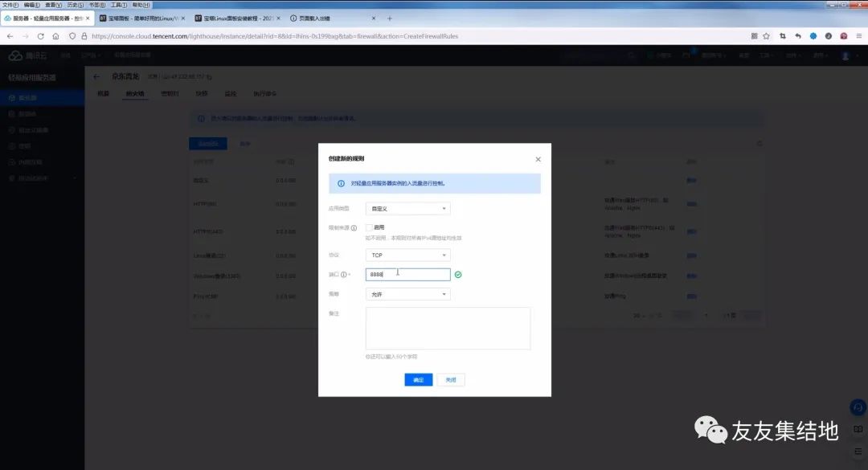
Task: Click the browser forward arrow
Action: click(x=26, y=36)
